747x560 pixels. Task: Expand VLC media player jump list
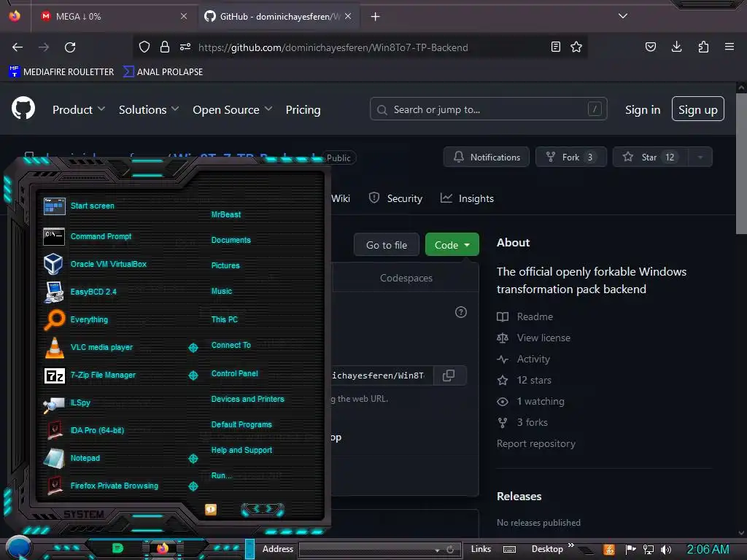tap(193, 348)
